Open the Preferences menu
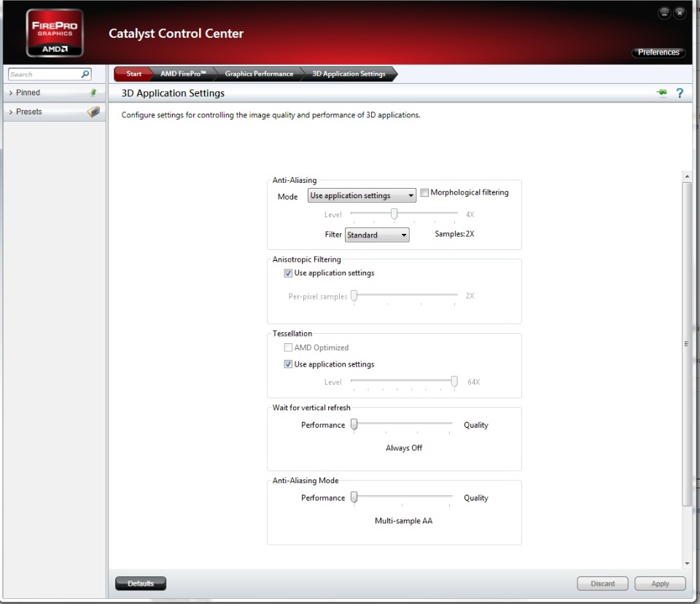 coord(658,52)
